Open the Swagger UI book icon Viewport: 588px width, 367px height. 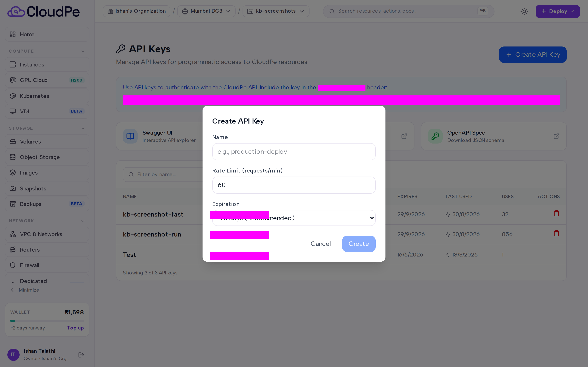[130, 136]
